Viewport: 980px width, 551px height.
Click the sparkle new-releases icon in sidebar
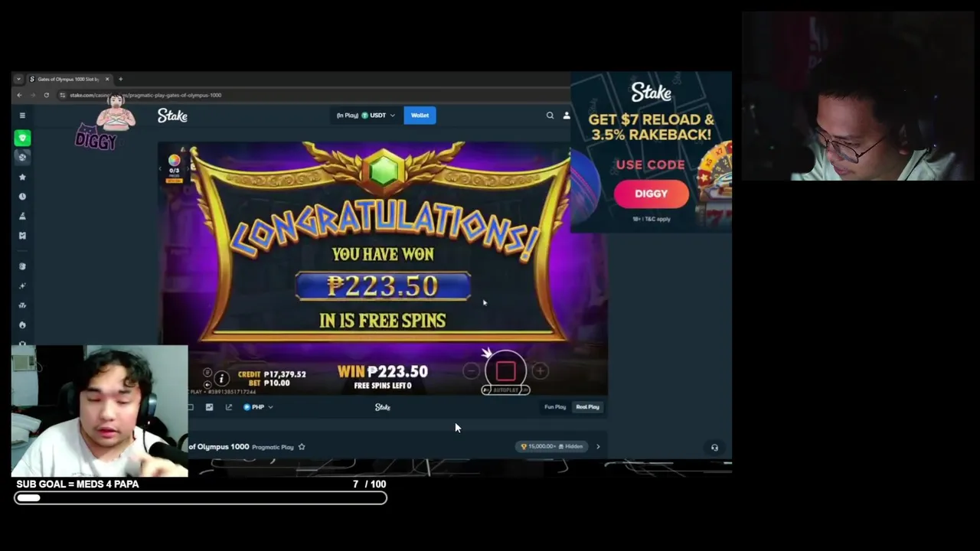[22, 285]
